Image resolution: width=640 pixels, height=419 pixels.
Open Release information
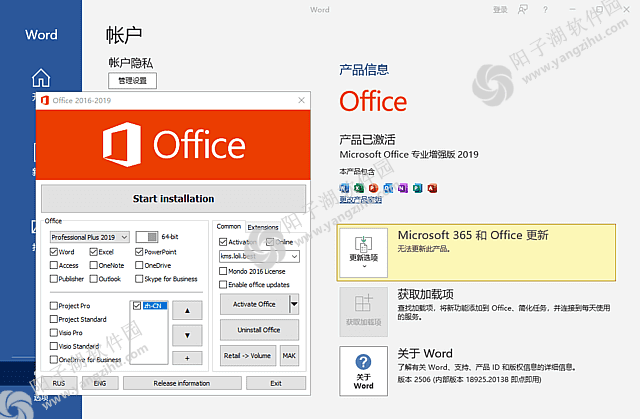point(182,383)
